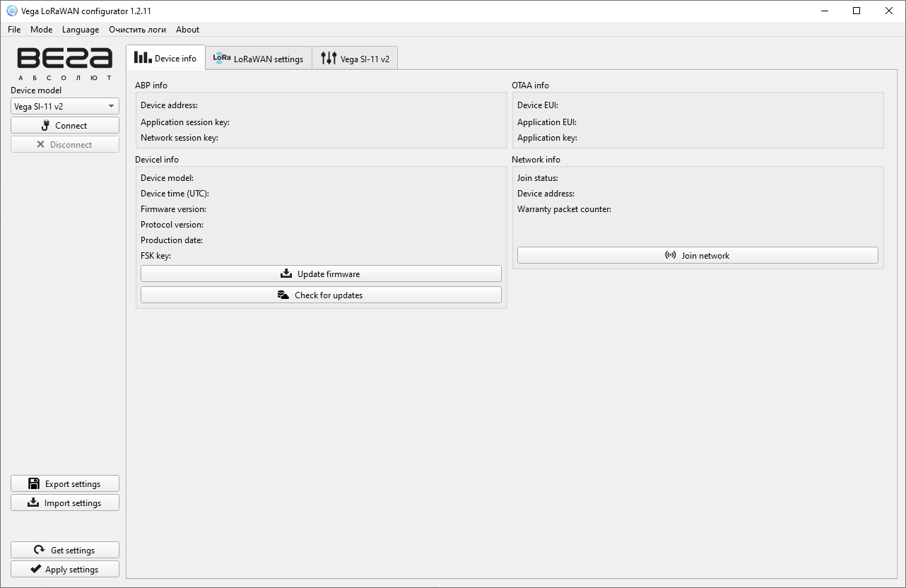Click the Очистить логи menu item
The height and width of the screenshot is (588, 906).
pos(137,30)
